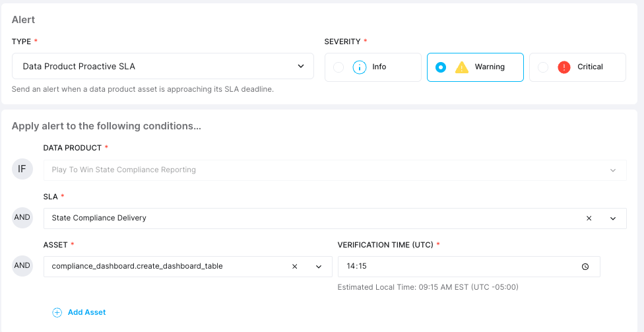Click the AND badge next to SLA
644x332 pixels.
(x=22, y=217)
